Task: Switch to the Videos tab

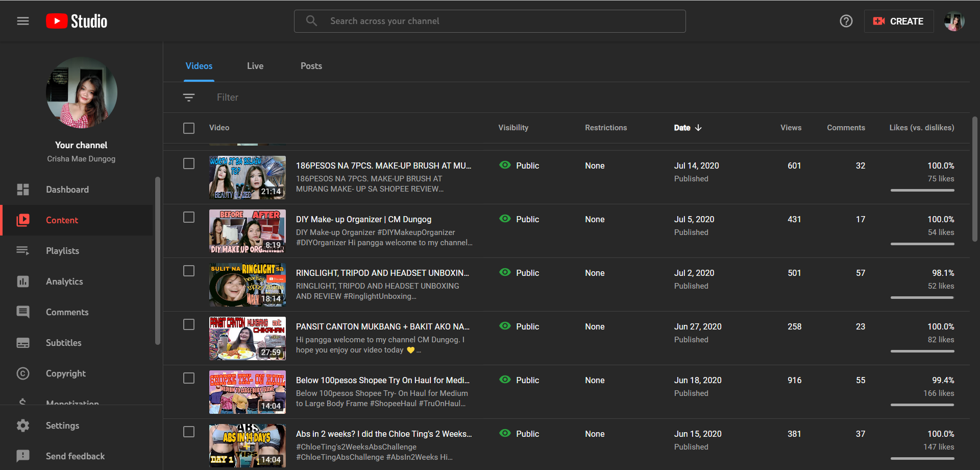Action: tap(199, 66)
